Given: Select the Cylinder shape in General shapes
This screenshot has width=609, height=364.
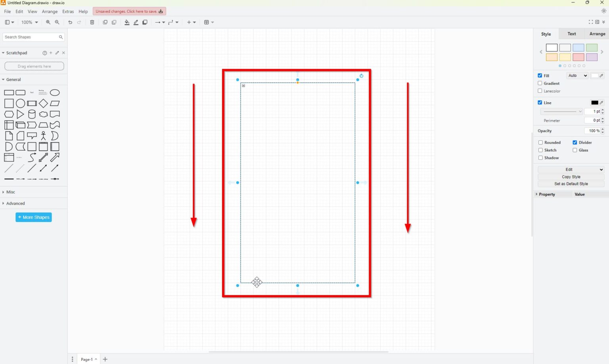Looking at the screenshot, I should pos(32,114).
